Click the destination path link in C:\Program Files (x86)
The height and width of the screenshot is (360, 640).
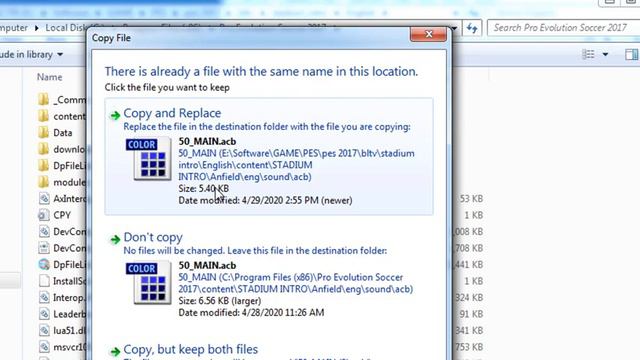(296, 283)
